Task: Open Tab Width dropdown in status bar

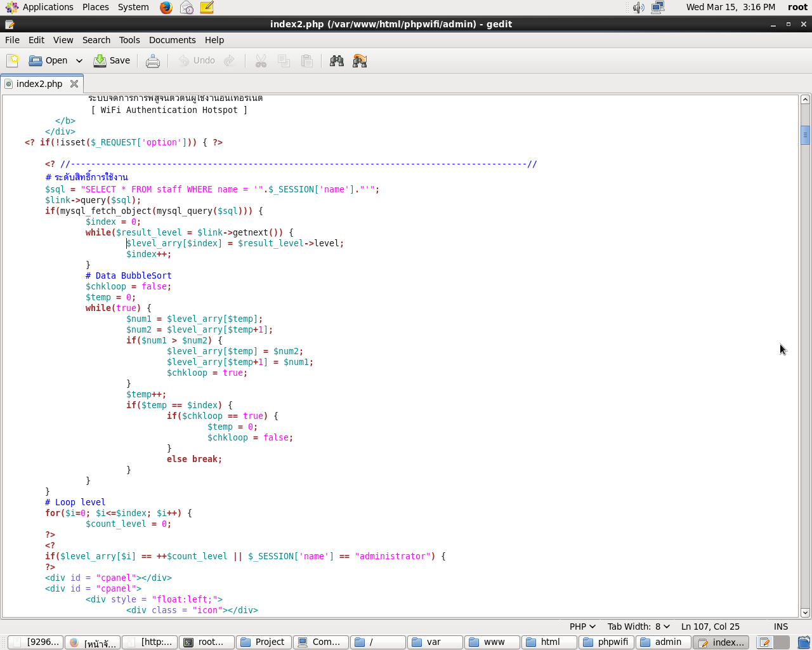Action: [x=638, y=626]
